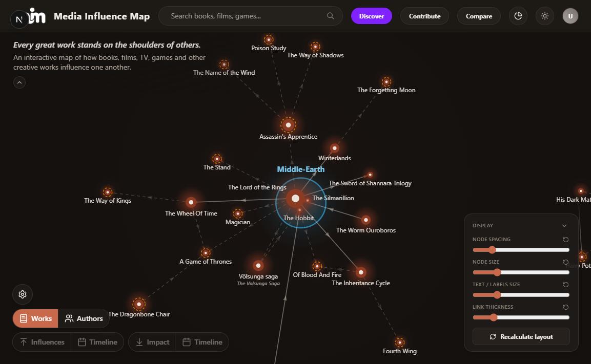
Task: Select the Influences mode
Action: 42,342
